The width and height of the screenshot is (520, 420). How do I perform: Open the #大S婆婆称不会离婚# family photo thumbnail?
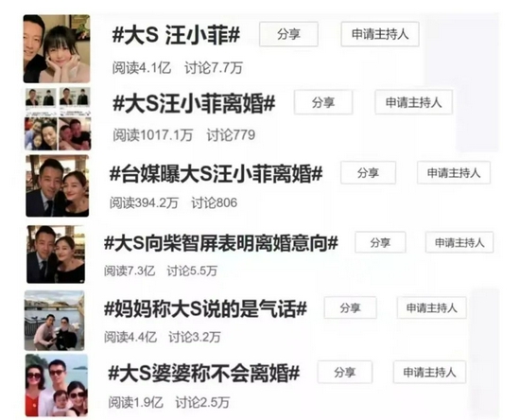pos(57,385)
